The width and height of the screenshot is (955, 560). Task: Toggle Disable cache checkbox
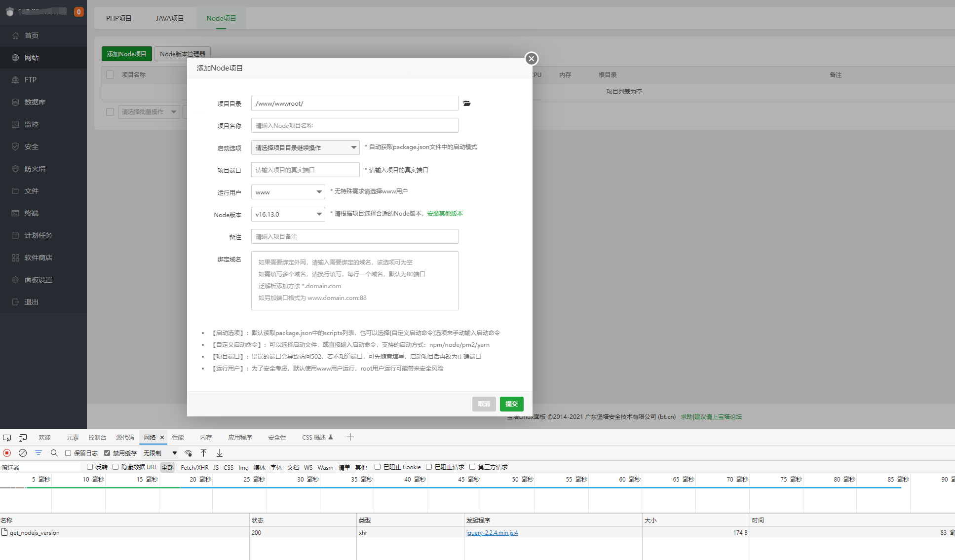[x=107, y=453]
